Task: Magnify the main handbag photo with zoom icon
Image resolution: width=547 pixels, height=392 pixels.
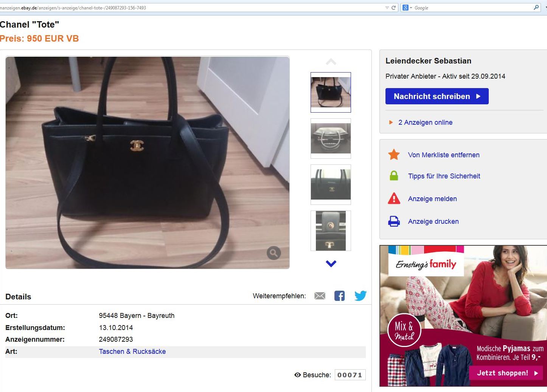Action: pos(273,253)
